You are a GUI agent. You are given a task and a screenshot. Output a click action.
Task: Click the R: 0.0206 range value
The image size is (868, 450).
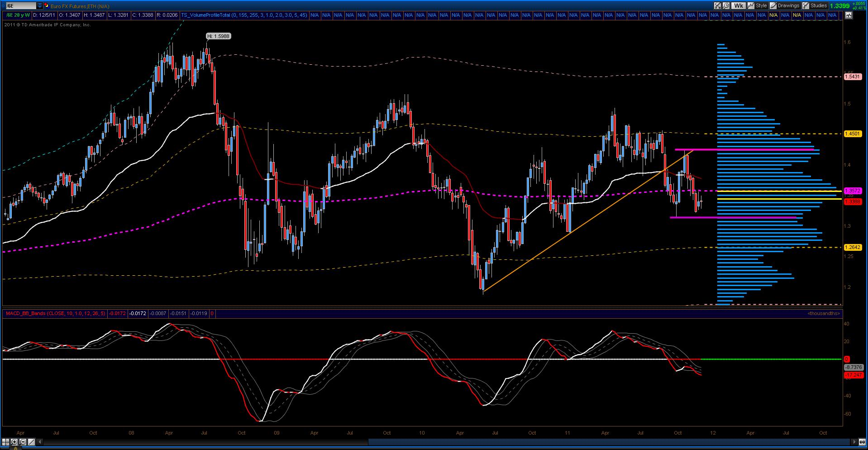pyautogui.click(x=167, y=15)
